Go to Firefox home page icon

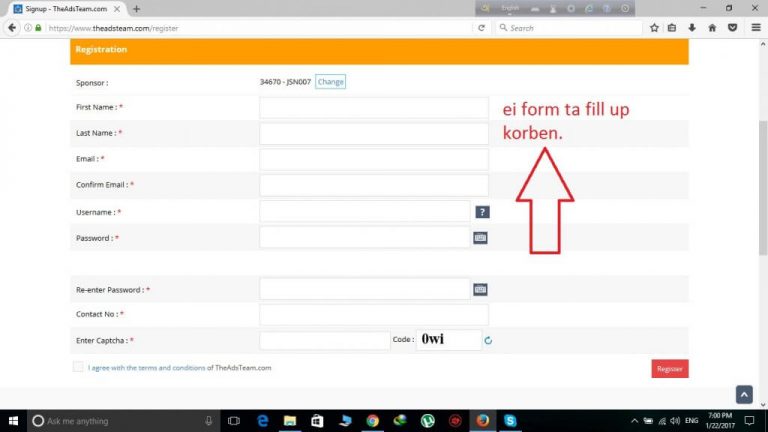point(712,28)
